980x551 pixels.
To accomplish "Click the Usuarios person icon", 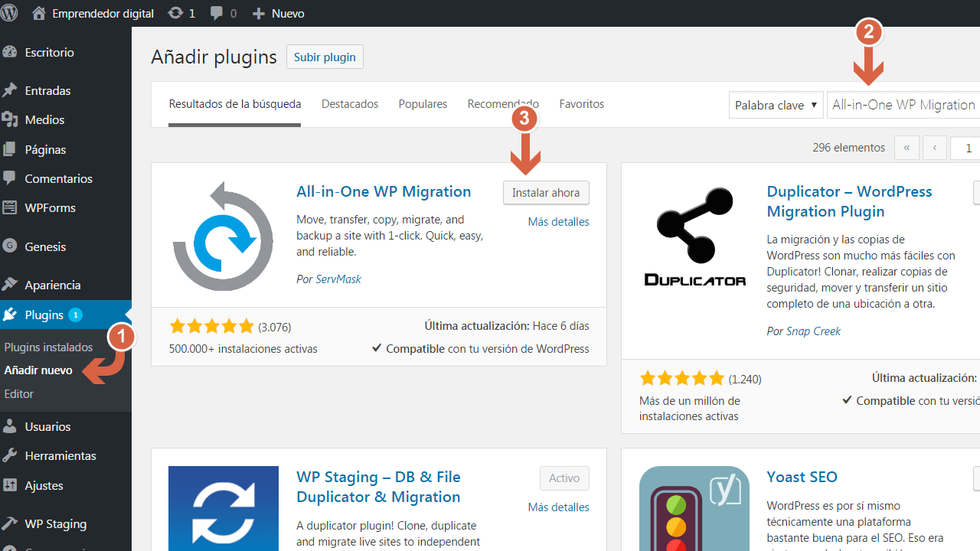I will pos(10,426).
